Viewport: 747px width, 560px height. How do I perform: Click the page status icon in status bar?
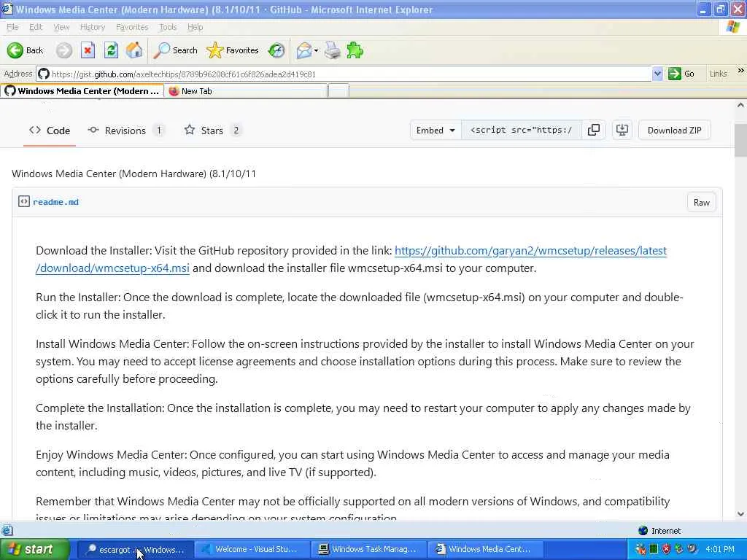[x=7, y=530]
